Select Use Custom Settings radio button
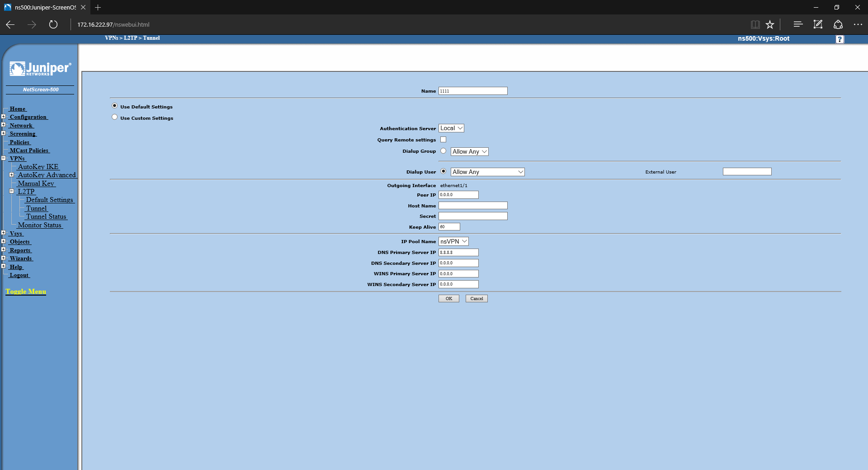This screenshot has height=470, width=868. (x=114, y=117)
